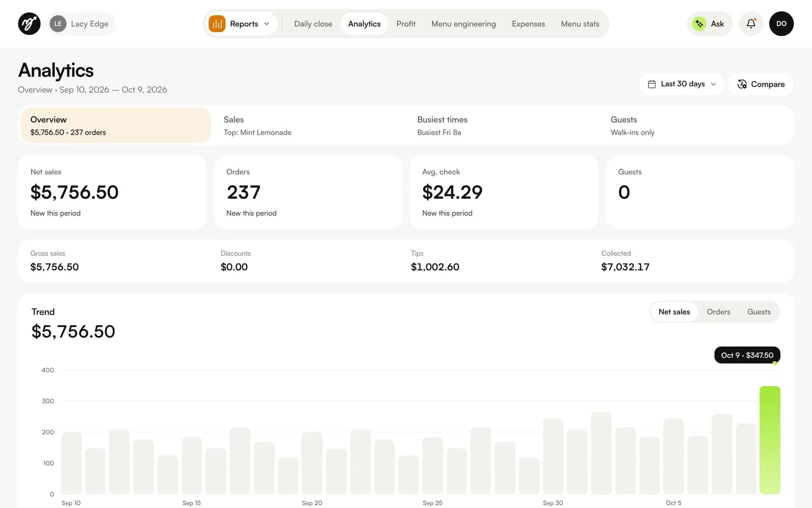The image size is (812, 508).
Task: Open the DO user profile avatar
Action: point(781,24)
